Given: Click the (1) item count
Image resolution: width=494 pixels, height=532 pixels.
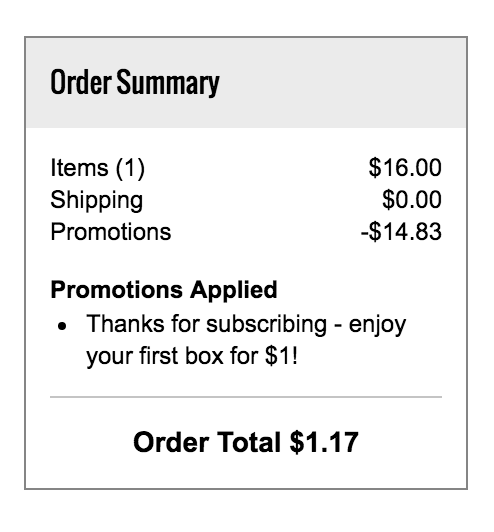Looking at the screenshot, I should [130, 168].
